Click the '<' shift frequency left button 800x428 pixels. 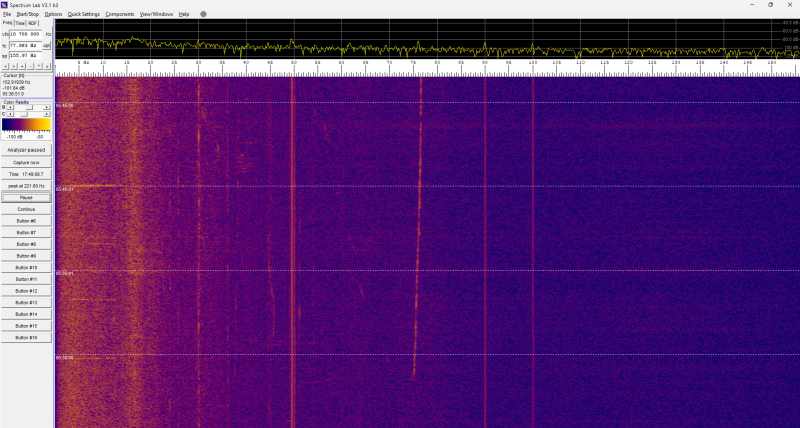[x=5, y=66]
